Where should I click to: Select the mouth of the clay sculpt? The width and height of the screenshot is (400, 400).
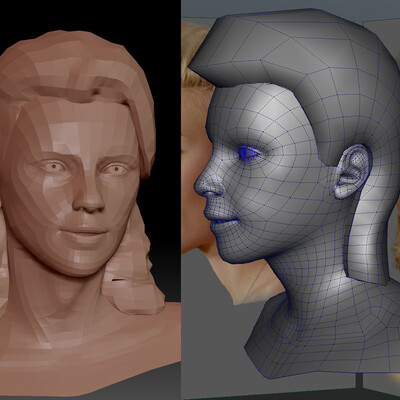pyautogui.click(x=86, y=232)
